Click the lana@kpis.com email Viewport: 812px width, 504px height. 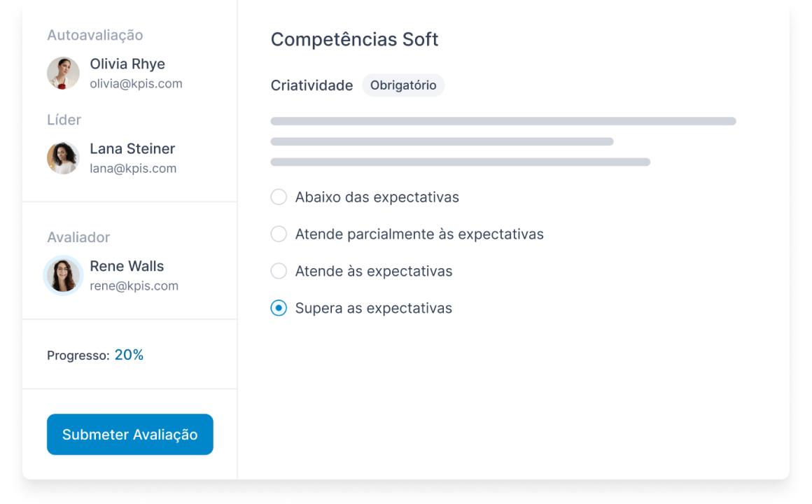(x=133, y=169)
